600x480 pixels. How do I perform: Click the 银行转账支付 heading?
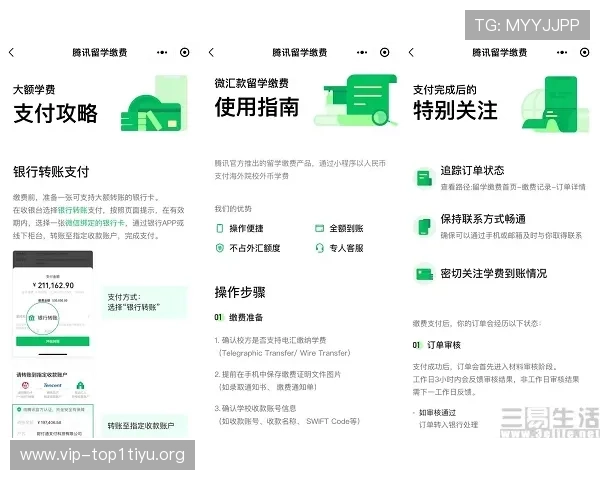51,172
